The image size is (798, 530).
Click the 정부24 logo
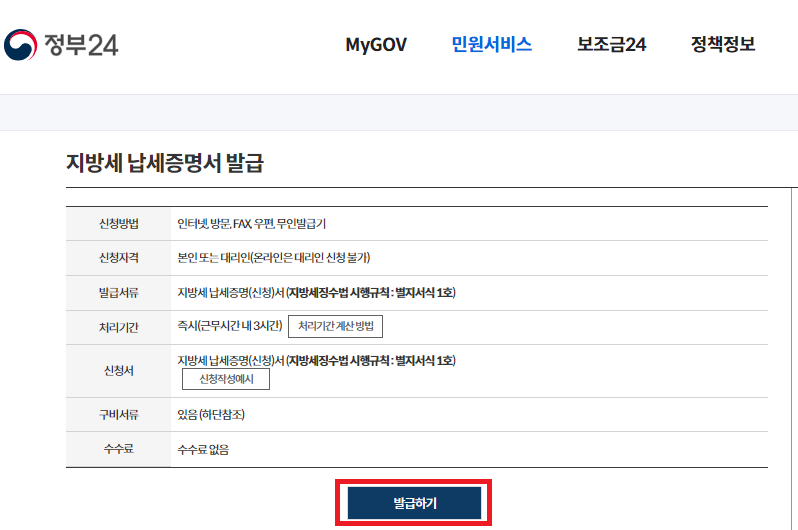coord(61,45)
